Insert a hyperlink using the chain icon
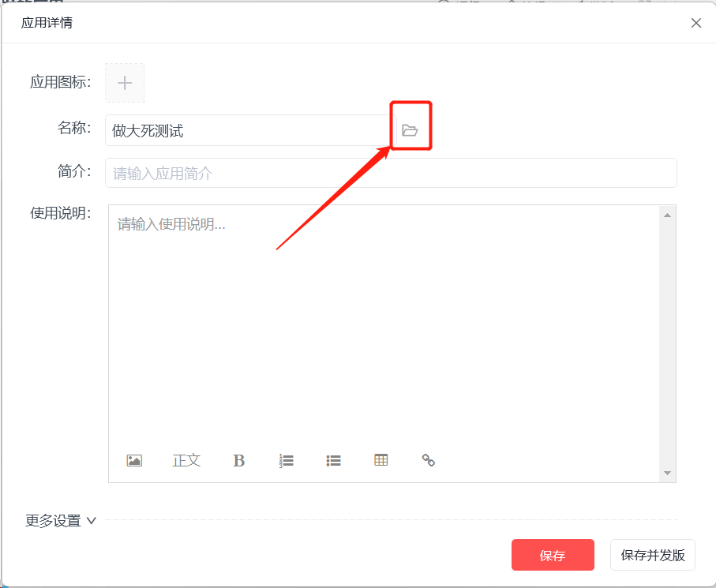Image resolution: width=716 pixels, height=588 pixels. [x=429, y=460]
